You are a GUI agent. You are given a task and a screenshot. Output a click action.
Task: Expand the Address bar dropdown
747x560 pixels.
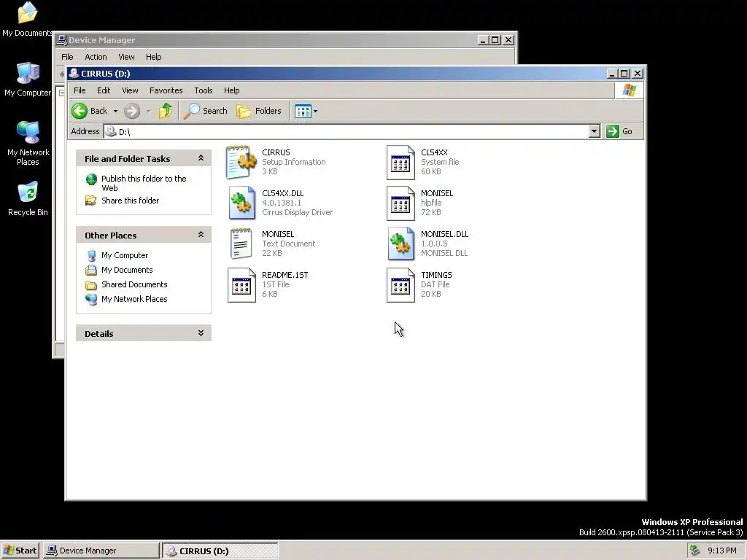(x=594, y=131)
